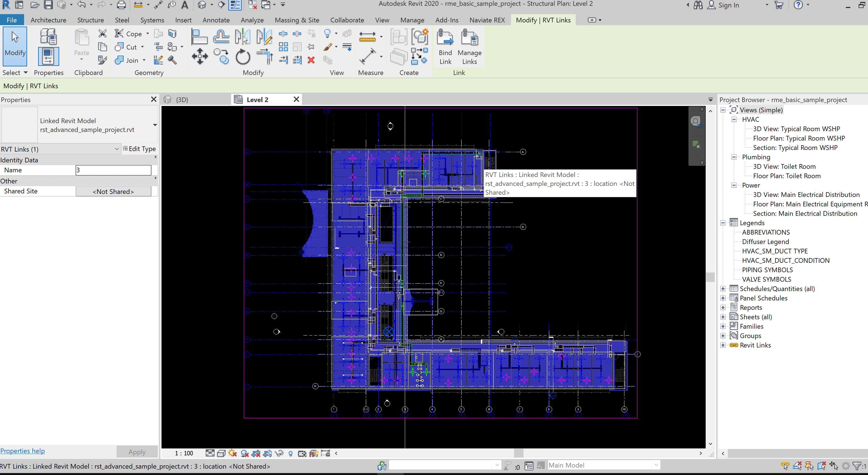The image size is (868, 475).
Task: Open the Main Model design options dropdown
Action: [656, 465]
